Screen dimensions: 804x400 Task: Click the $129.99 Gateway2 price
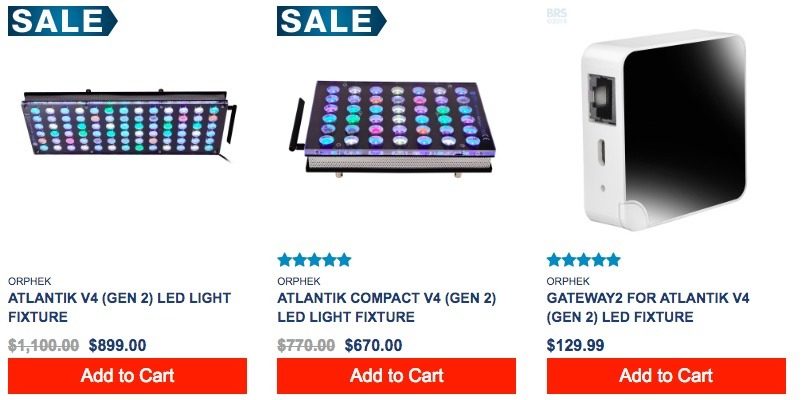click(x=575, y=345)
